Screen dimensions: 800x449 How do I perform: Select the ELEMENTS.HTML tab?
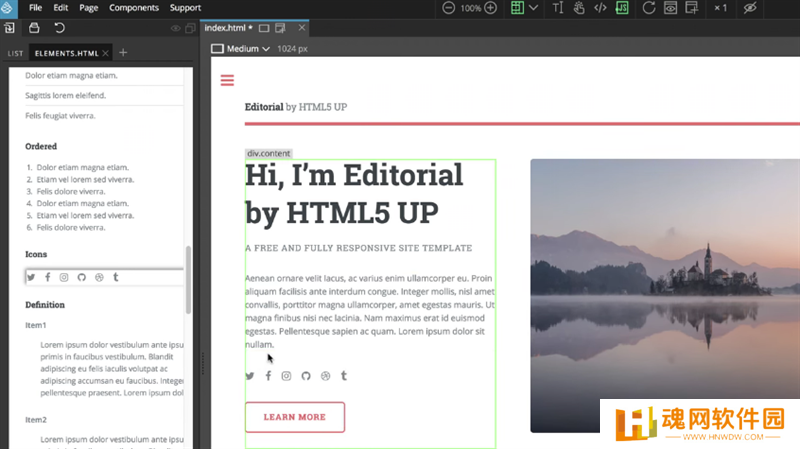coord(66,53)
